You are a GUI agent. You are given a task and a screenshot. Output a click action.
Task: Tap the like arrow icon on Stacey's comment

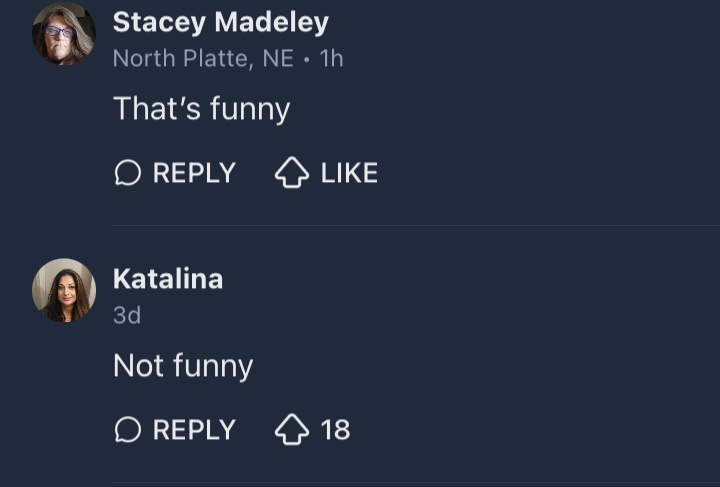coord(291,174)
